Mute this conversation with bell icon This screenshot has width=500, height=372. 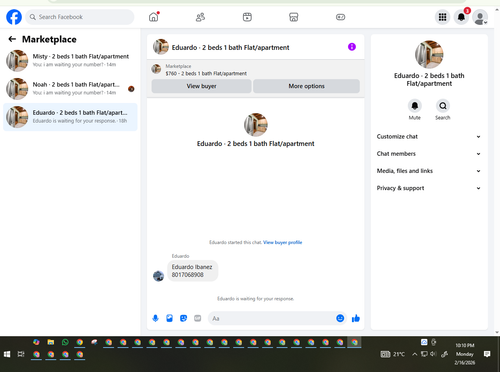pos(415,106)
